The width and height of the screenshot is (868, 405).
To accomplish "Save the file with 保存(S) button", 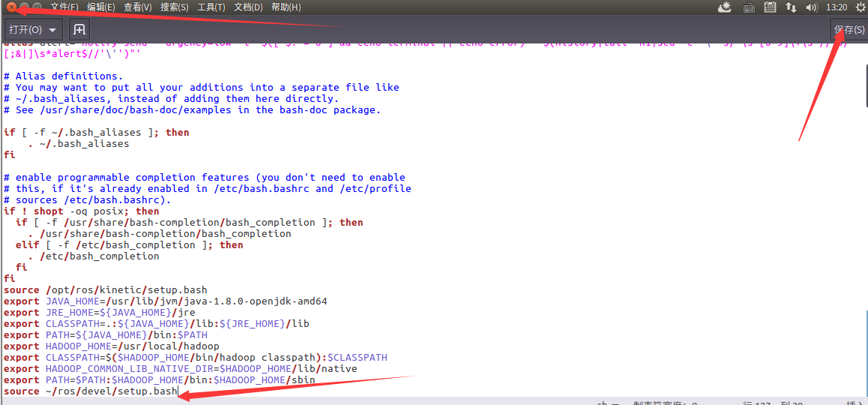I will (x=849, y=29).
